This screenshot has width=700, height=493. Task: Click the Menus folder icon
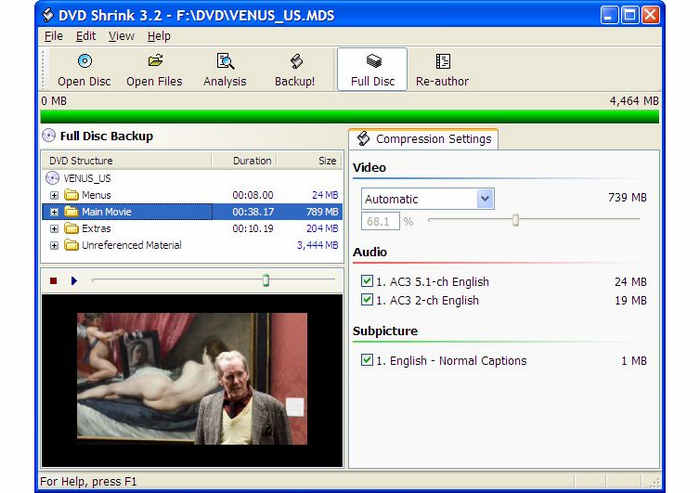tap(71, 195)
